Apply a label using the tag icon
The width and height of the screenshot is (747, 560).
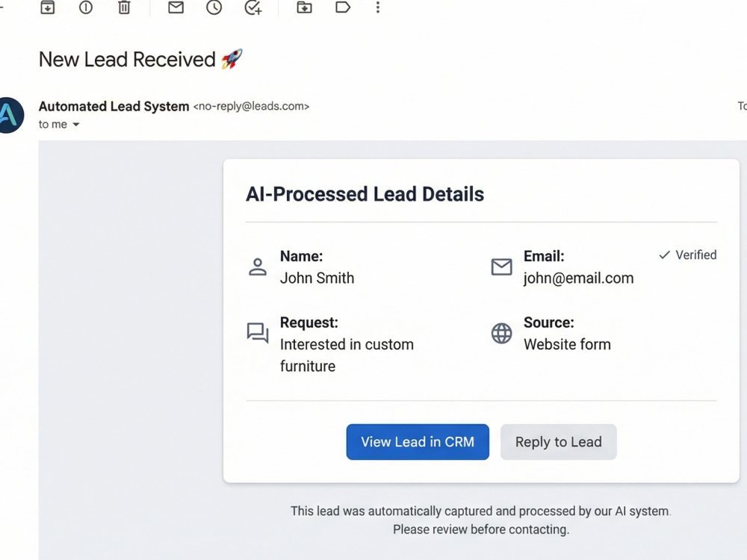(x=343, y=7)
